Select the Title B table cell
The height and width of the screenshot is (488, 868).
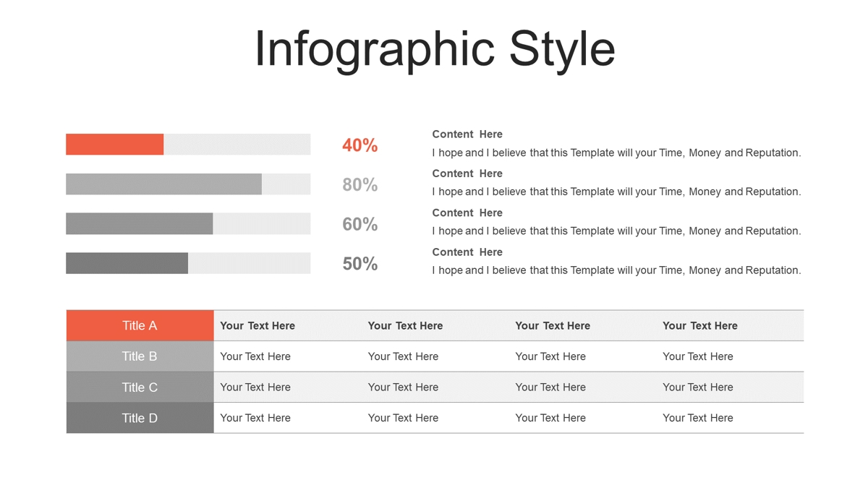click(x=140, y=356)
